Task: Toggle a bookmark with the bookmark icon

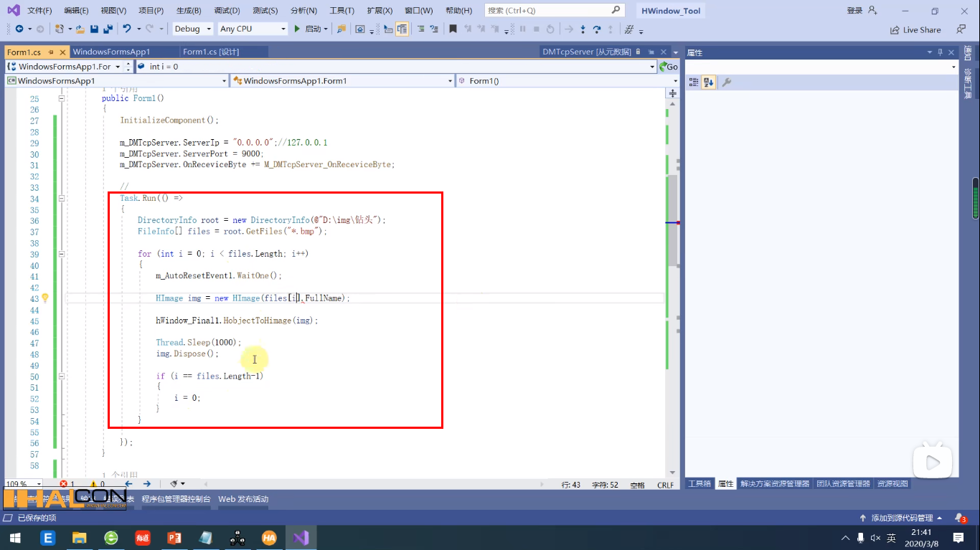Action: tap(453, 29)
